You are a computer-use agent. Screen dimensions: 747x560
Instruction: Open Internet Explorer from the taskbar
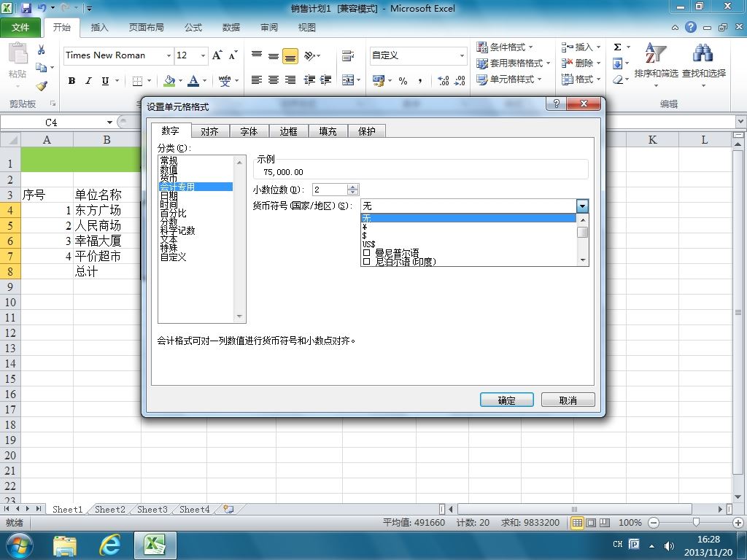109,545
